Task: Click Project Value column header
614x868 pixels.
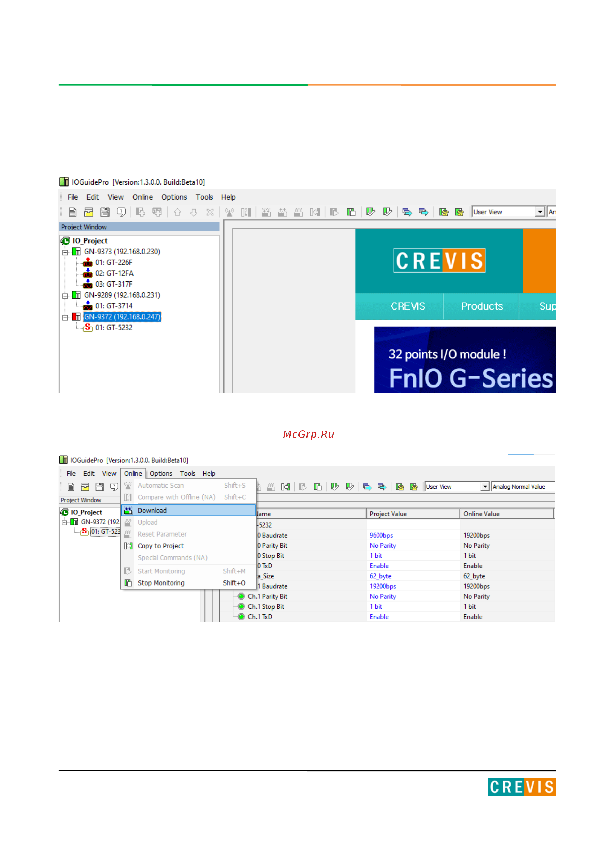Action: tap(413, 514)
